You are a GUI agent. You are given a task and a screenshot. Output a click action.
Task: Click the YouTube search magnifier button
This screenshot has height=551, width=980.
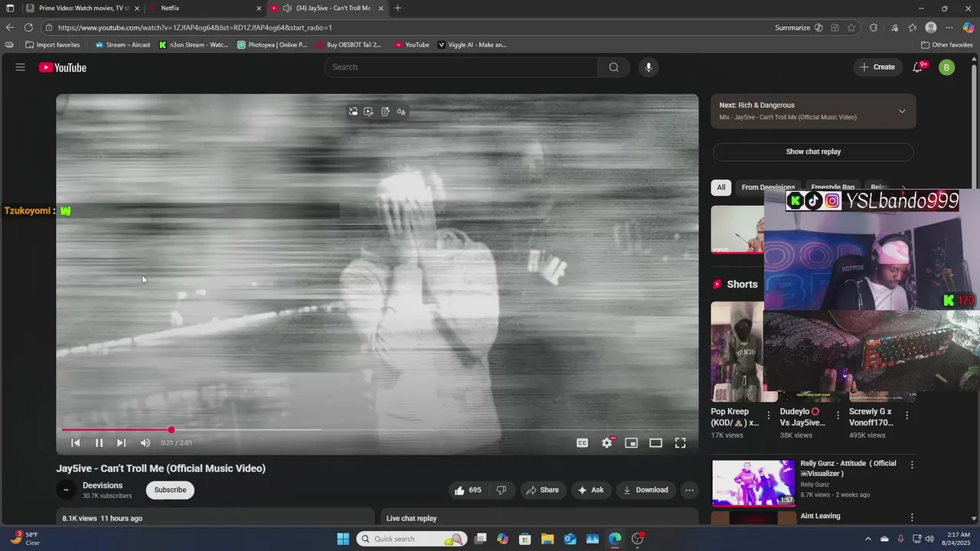[x=613, y=67]
